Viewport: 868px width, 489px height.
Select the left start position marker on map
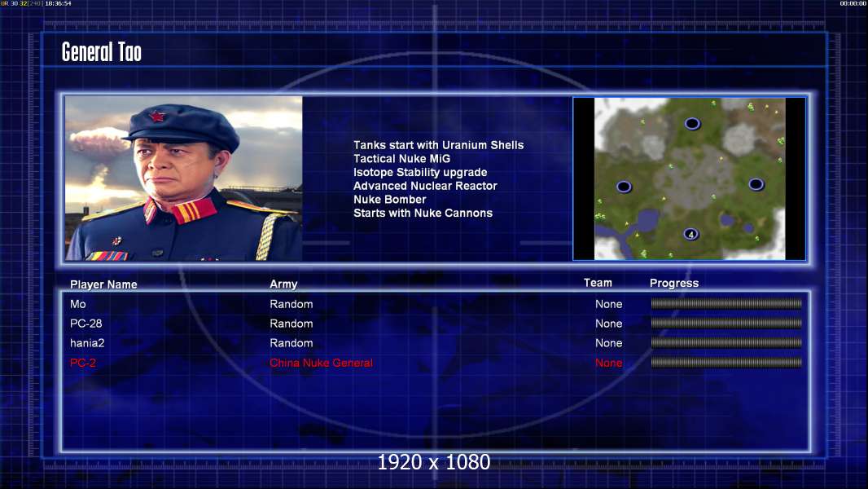[624, 187]
